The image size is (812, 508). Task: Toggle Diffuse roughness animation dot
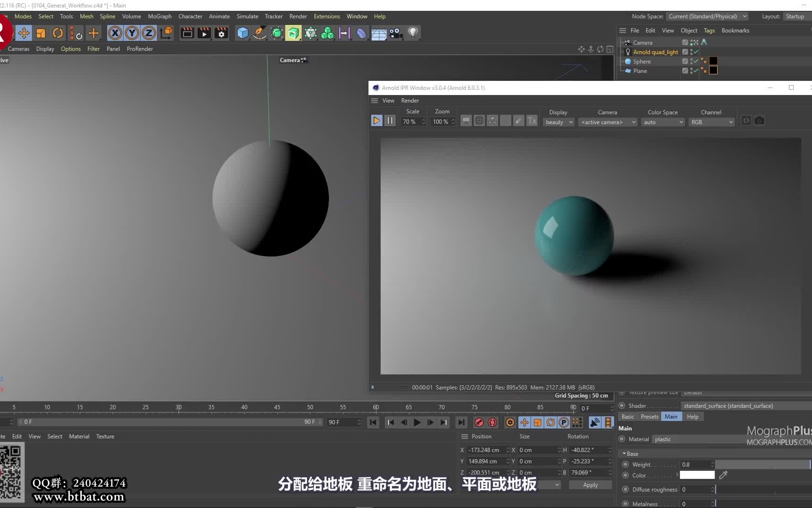[625, 489]
